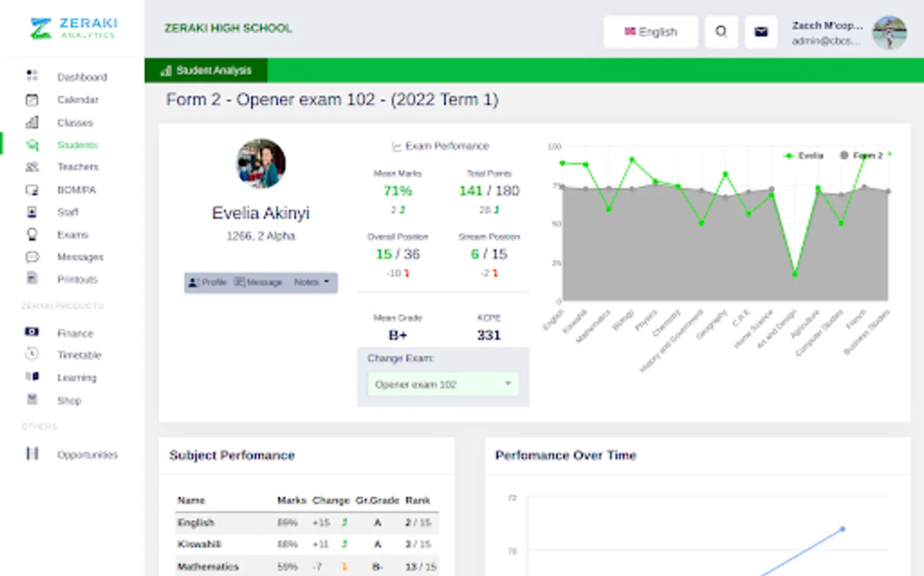
Task: Click the Shop sidebar icon
Action: (x=32, y=399)
